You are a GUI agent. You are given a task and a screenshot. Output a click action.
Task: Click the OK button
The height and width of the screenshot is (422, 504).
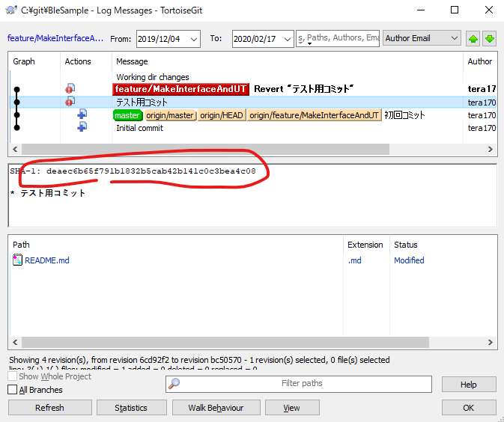pyautogui.click(x=469, y=408)
